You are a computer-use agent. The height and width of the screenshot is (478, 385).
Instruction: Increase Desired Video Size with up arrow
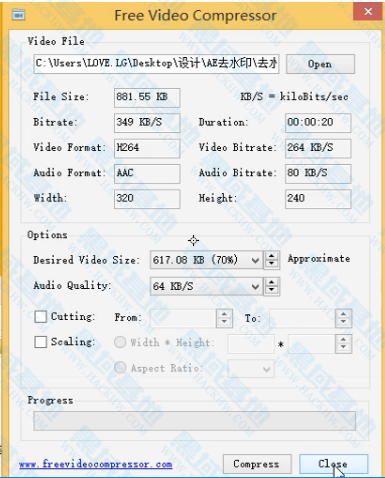pyautogui.click(x=271, y=256)
